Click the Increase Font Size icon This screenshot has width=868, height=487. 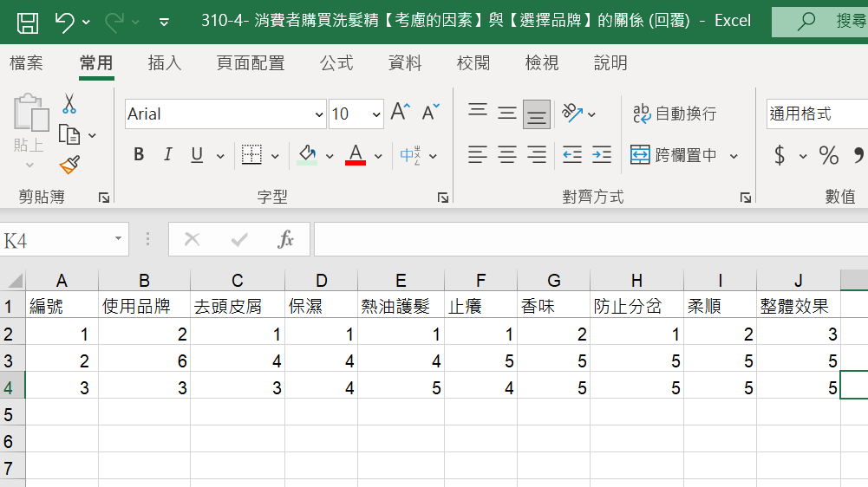point(400,113)
